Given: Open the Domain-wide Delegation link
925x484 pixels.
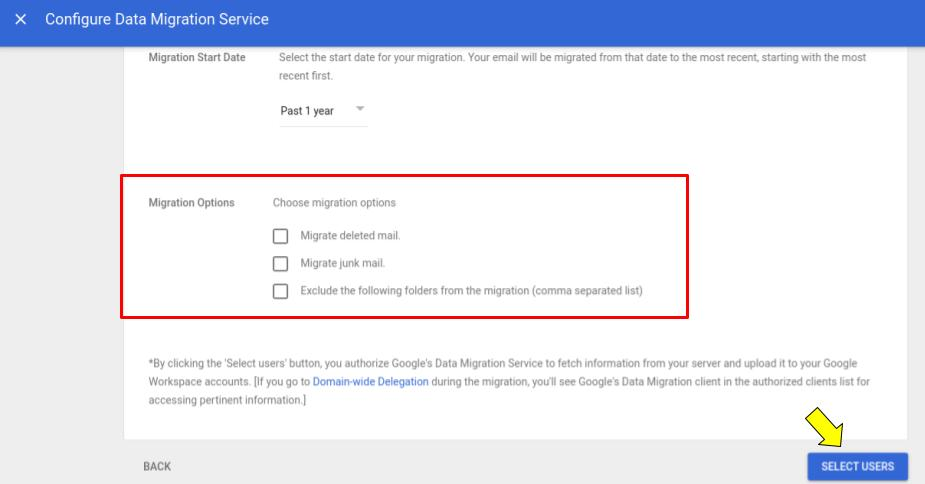Looking at the screenshot, I should 370,381.
